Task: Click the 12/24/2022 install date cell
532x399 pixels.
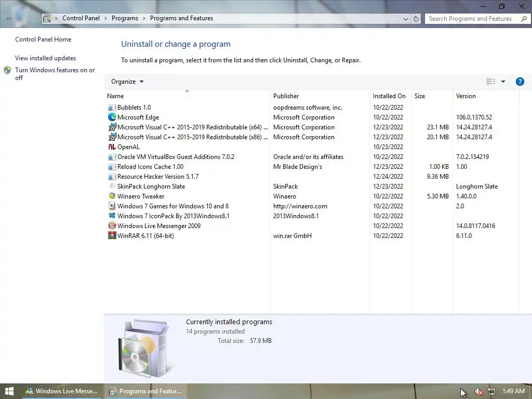Action: pos(388,177)
